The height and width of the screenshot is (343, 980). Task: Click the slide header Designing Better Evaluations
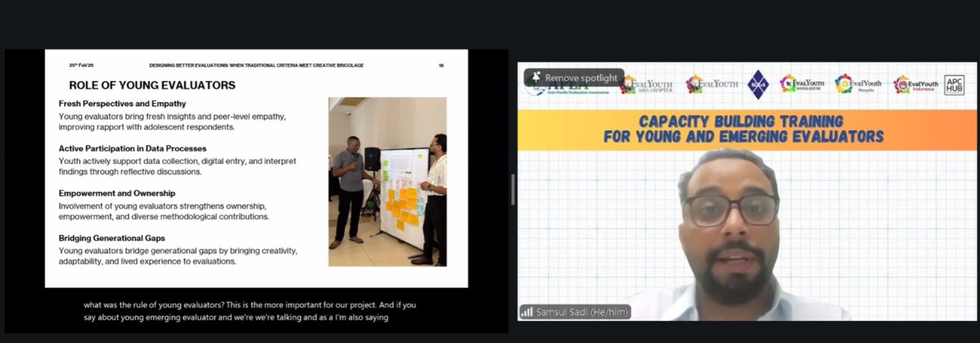tap(256, 65)
